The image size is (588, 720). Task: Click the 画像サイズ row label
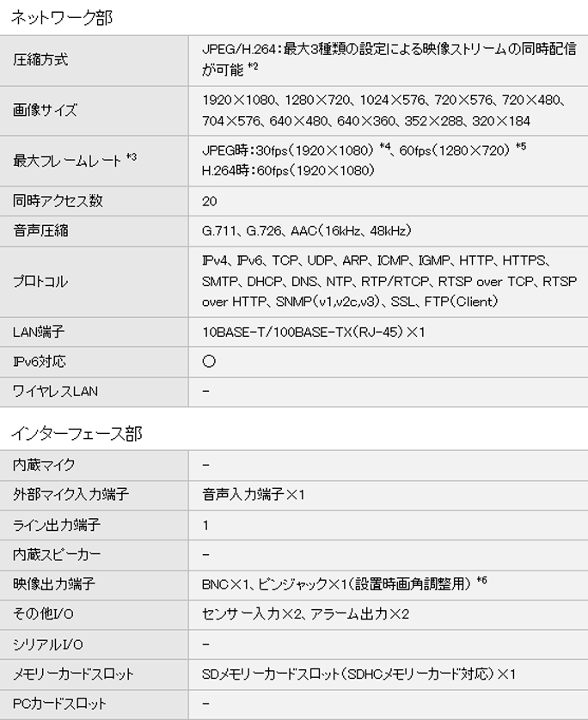[x=45, y=111]
